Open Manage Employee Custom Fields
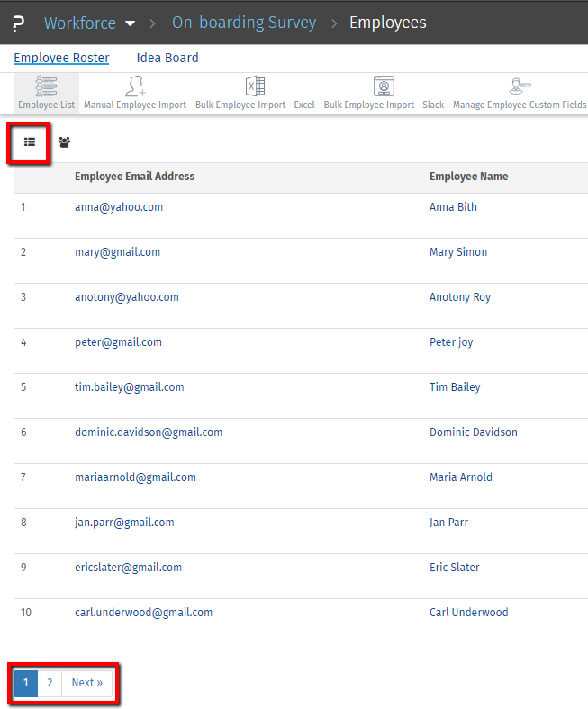 point(520,94)
